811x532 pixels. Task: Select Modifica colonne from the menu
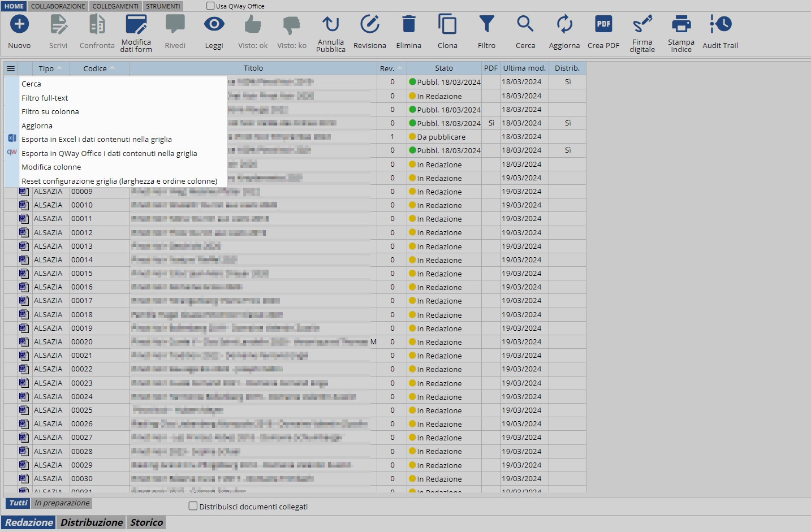pos(51,167)
